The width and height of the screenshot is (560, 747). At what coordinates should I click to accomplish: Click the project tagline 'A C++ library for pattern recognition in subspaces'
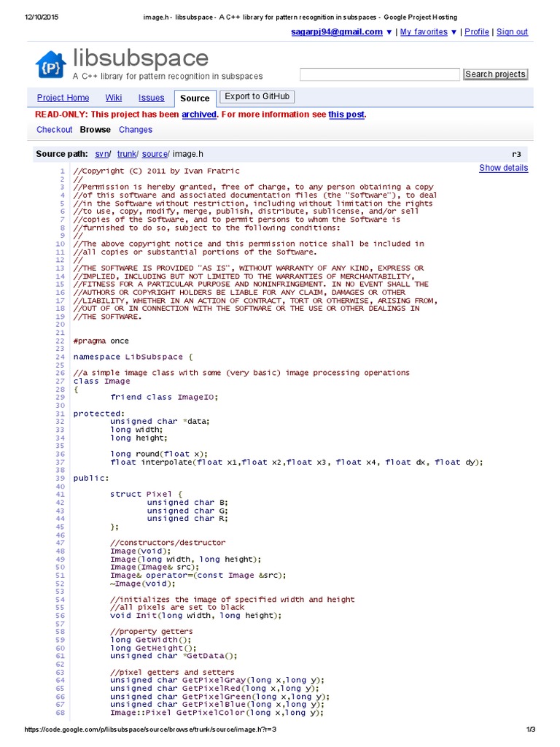(x=168, y=76)
